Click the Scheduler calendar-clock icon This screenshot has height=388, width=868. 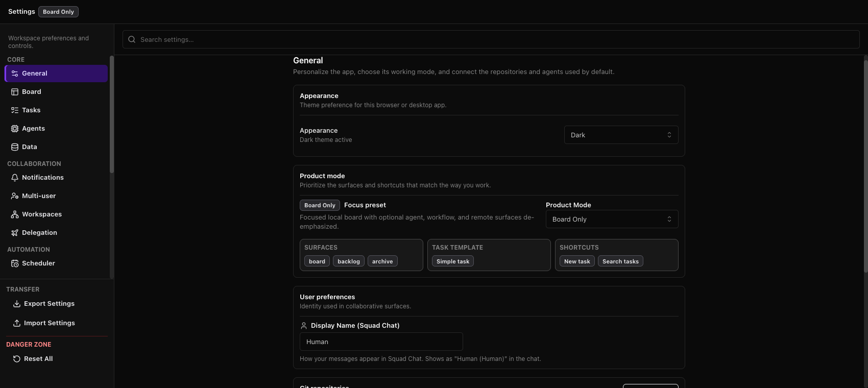pos(15,263)
